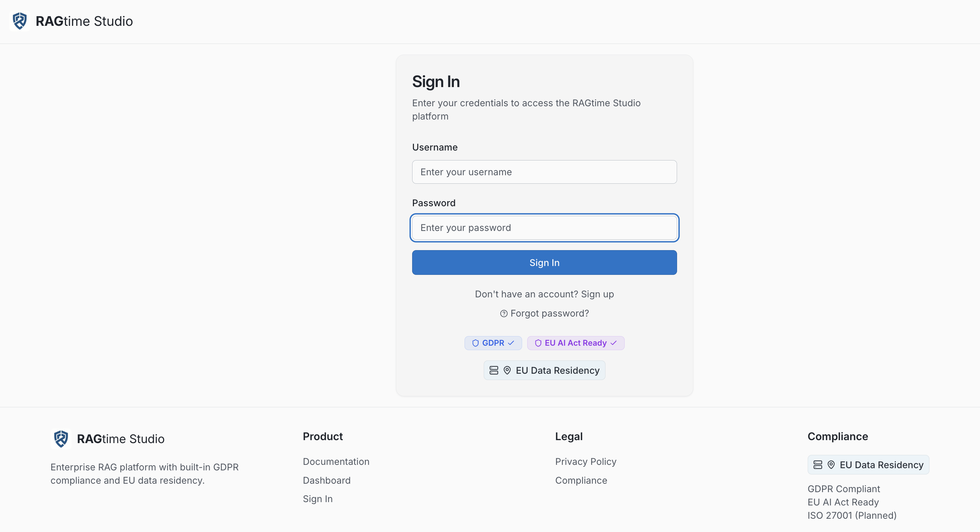This screenshot has height=532, width=980.
Task: Click map pin icon in sign-in card EU Data Residency badge
Action: (507, 370)
